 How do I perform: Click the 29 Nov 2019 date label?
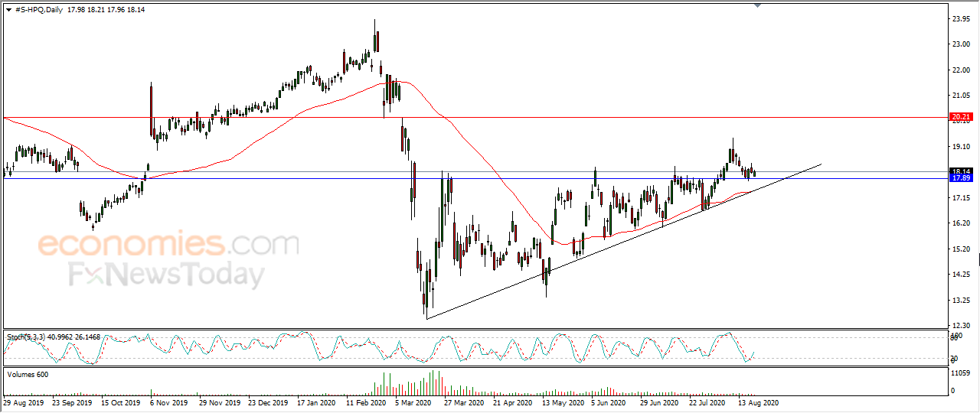220,402
